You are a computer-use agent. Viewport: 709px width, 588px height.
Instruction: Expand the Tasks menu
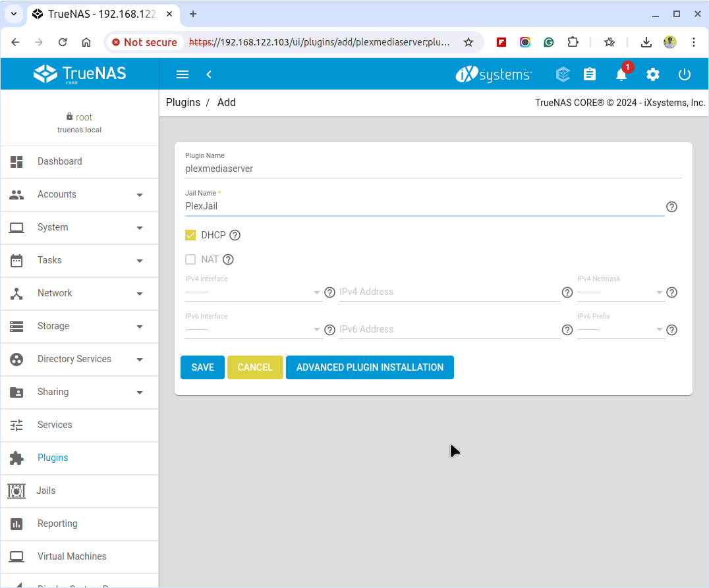80,261
